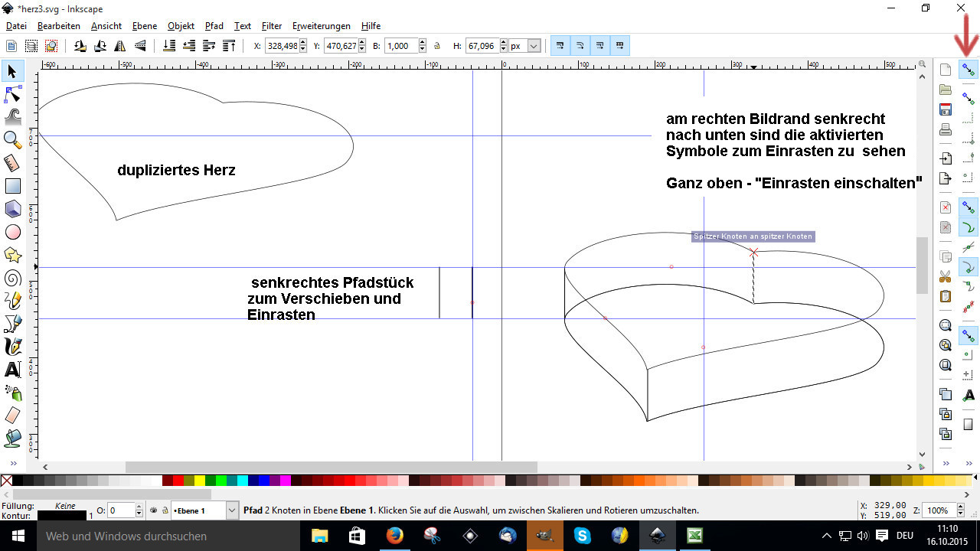Open the Erweiterungen menu

click(x=322, y=26)
